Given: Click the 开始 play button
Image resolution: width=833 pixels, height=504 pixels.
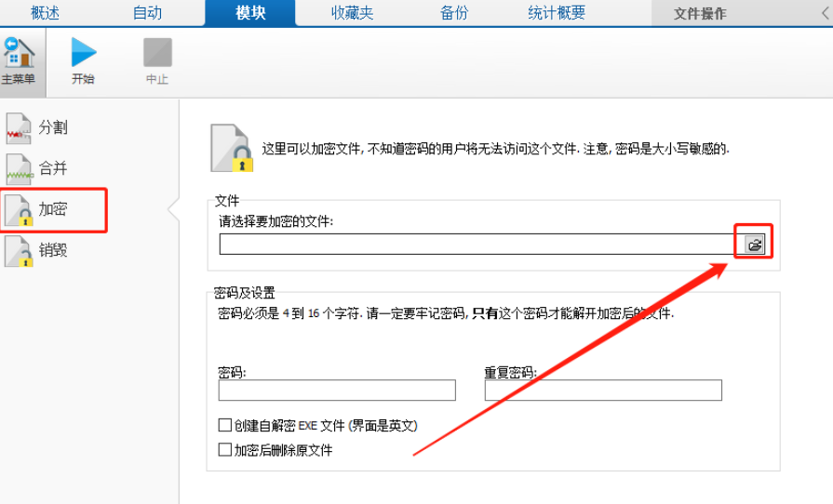Looking at the screenshot, I should point(84,61).
